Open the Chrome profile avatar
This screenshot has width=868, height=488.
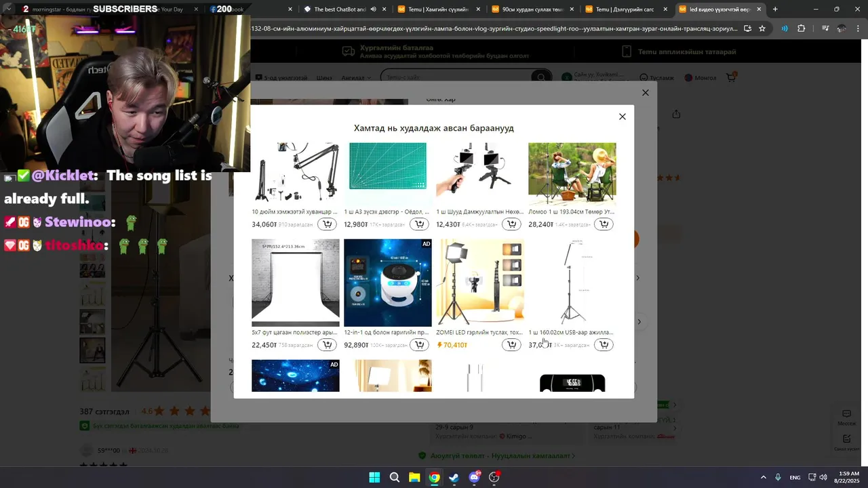842,28
